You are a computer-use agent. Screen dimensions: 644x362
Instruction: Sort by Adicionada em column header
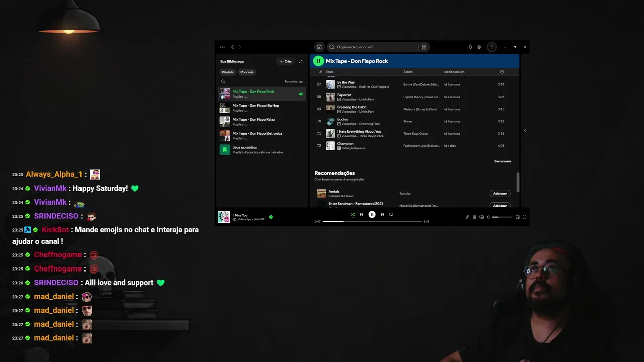tap(454, 72)
